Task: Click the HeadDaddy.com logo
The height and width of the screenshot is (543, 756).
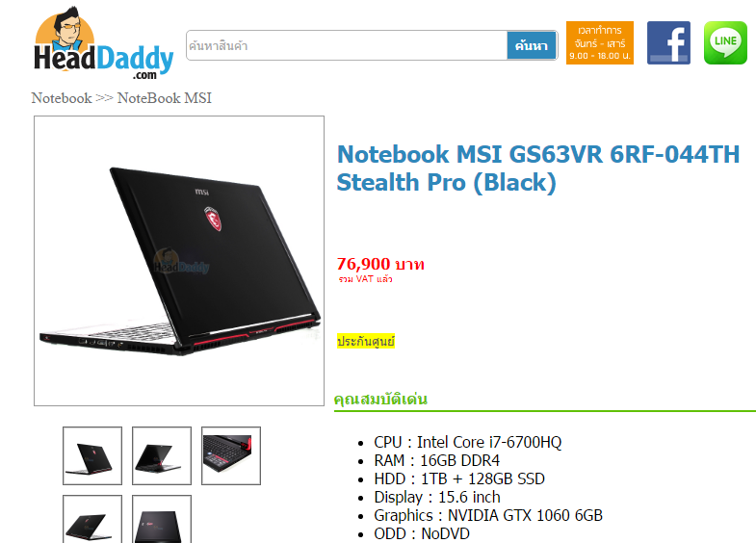Action: 103,43
